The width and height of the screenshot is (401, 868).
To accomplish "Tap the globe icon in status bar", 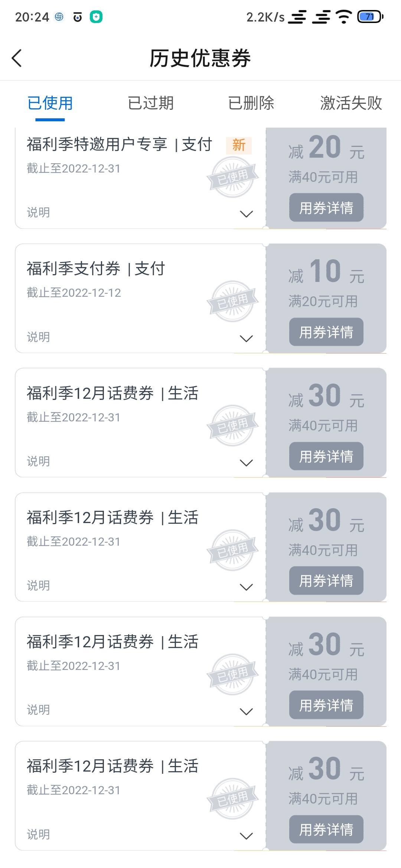I will point(59,17).
